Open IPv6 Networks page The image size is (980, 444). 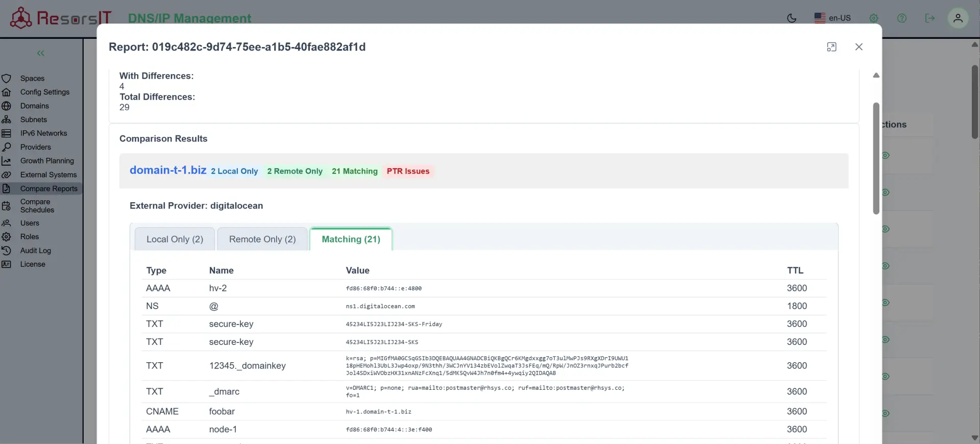click(x=44, y=133)
